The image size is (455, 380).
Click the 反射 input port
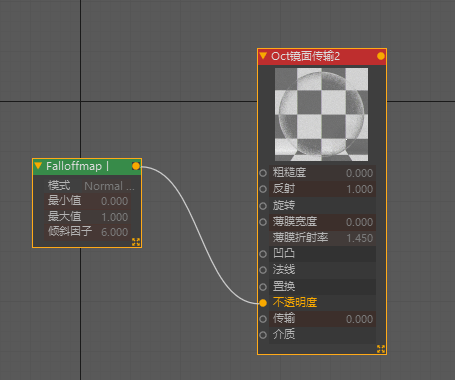(263, 189)
